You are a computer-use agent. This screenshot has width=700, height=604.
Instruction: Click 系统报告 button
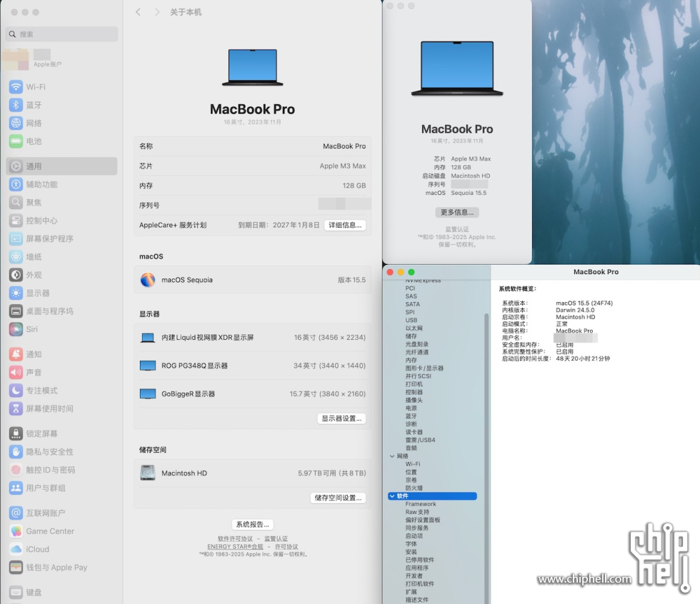(253, 525)
